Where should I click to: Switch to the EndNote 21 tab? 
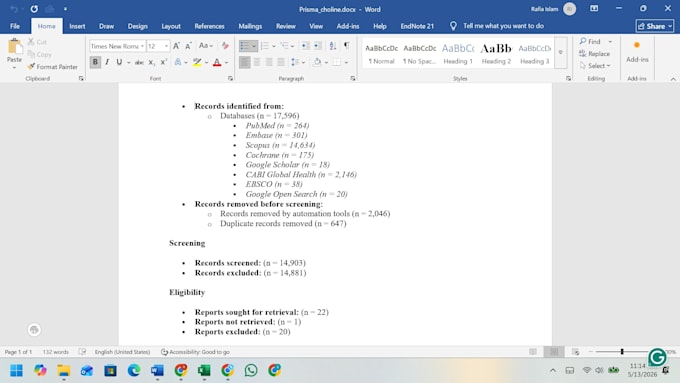click(x=417, y=26)
